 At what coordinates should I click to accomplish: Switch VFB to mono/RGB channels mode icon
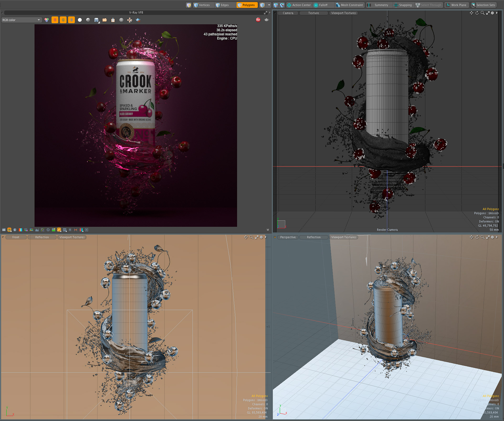(x=47, y=20)
